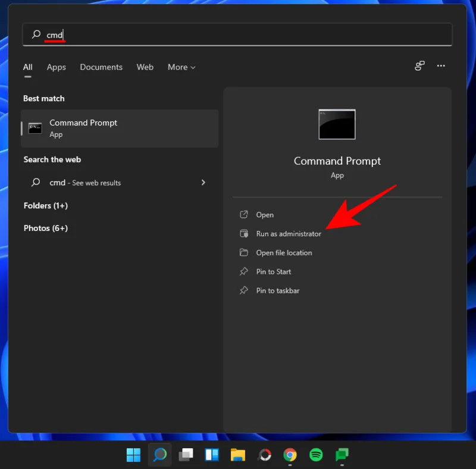
Task: Launch Google Chrome from the taskbar
Action: tap(290, 455)
